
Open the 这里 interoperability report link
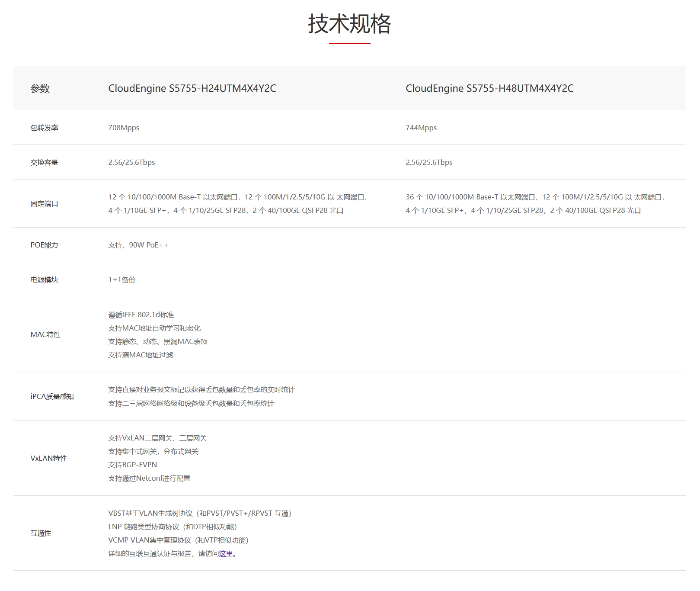click(226, 554)
